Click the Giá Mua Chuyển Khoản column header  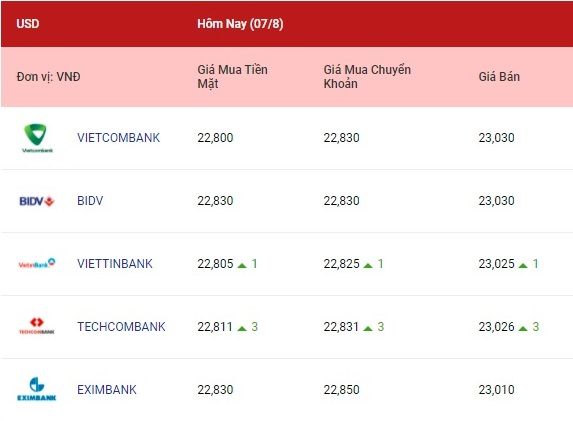click(367, 76)
